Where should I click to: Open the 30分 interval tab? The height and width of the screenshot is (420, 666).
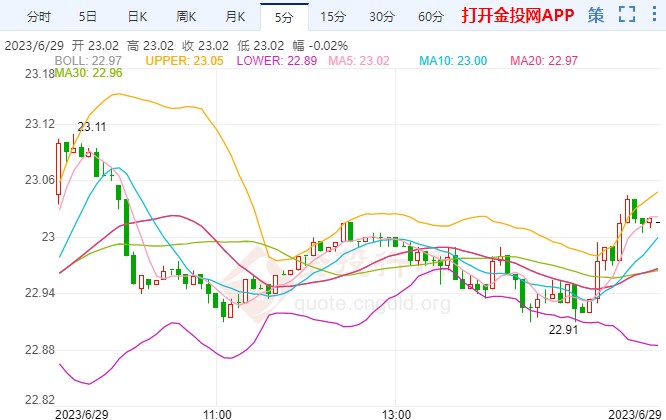click(382, 17)
